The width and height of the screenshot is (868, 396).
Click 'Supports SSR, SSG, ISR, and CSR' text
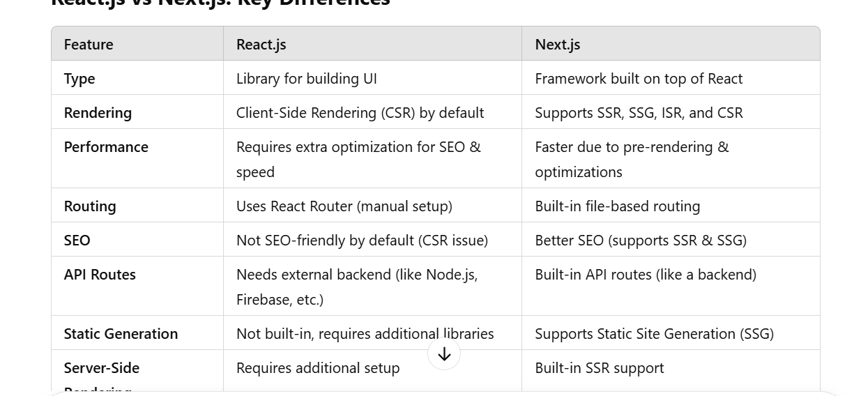(x=639, y=113)
